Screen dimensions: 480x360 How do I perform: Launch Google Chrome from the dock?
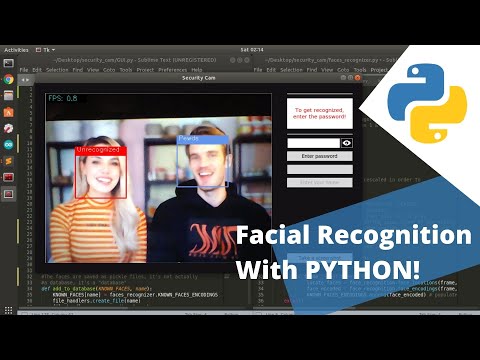click(8, 79)
